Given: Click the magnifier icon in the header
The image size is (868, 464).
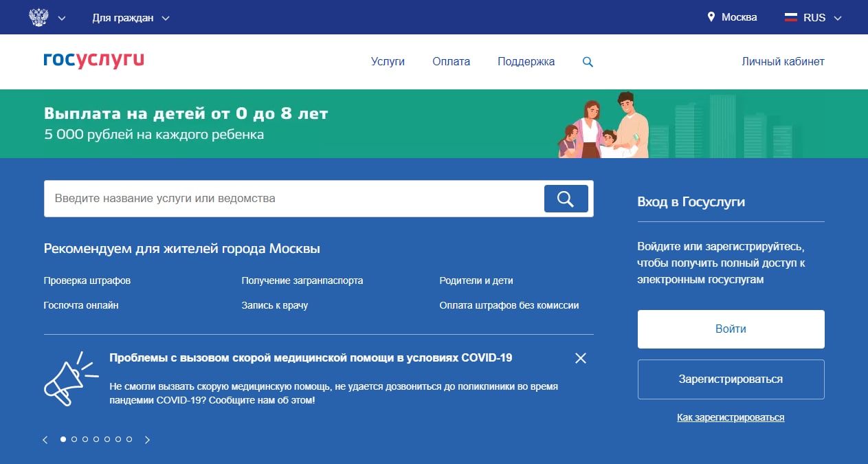Looking at the screenshot, I should pyautogui.click(x=588, y=62).
